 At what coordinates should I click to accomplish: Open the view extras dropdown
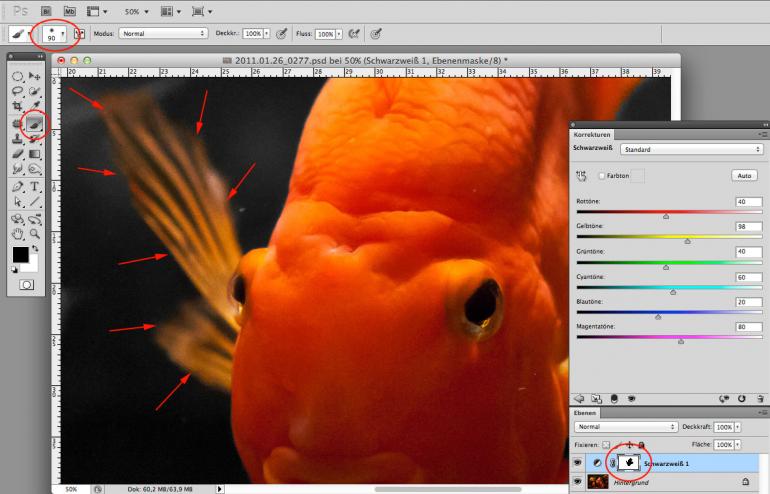pos(97,11)
